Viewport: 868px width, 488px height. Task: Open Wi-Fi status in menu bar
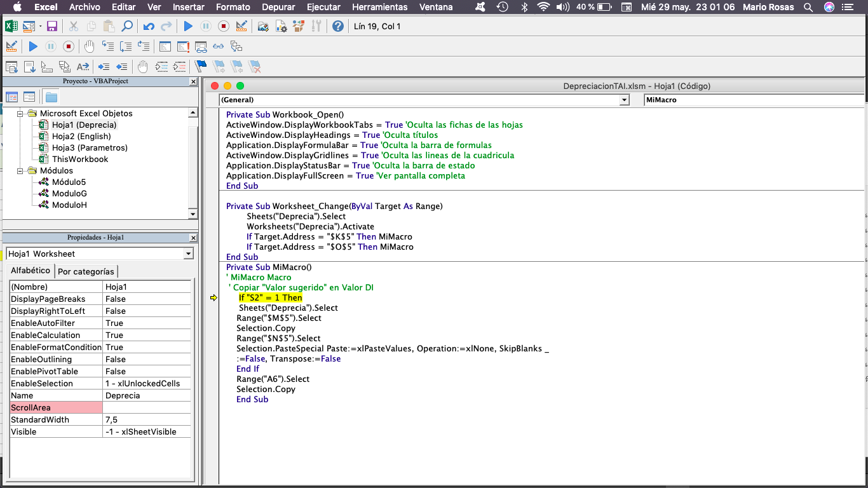(543, 7)
